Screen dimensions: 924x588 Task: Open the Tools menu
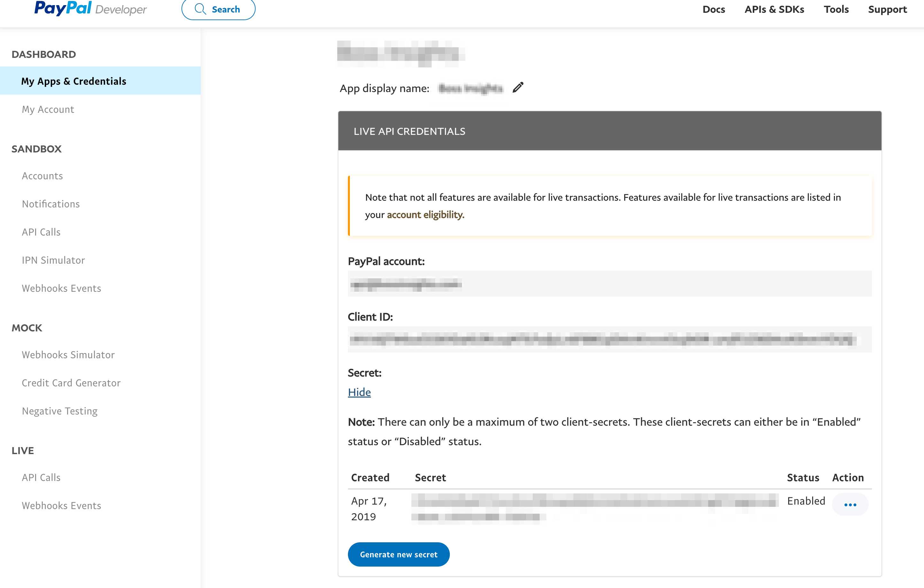click(836, 9)
